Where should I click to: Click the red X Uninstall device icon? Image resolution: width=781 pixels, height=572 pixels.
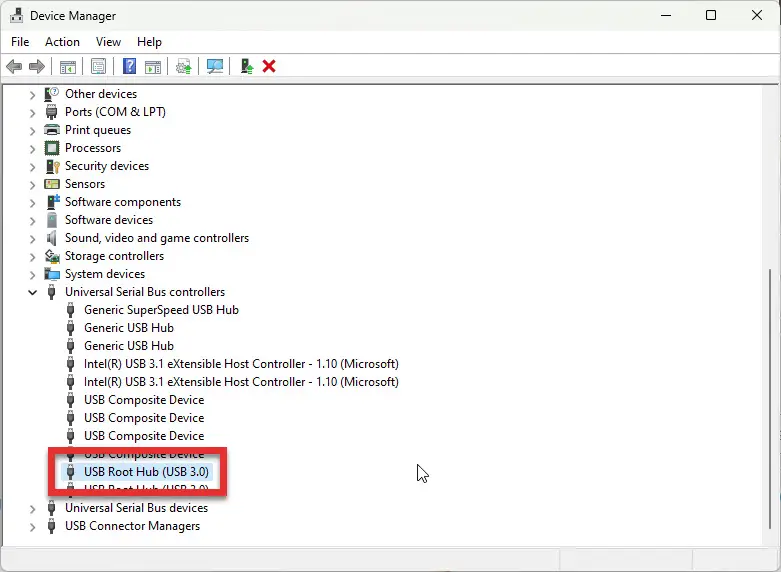coord(269,66)
